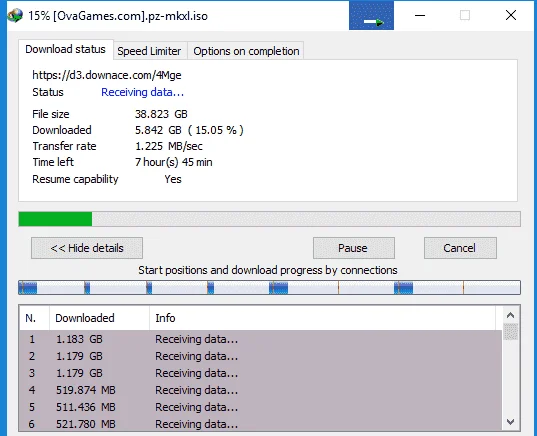Select connection row 6 with 521.780 MB
The height and width of the screenshot is (436, 537).
coord(261,424)
